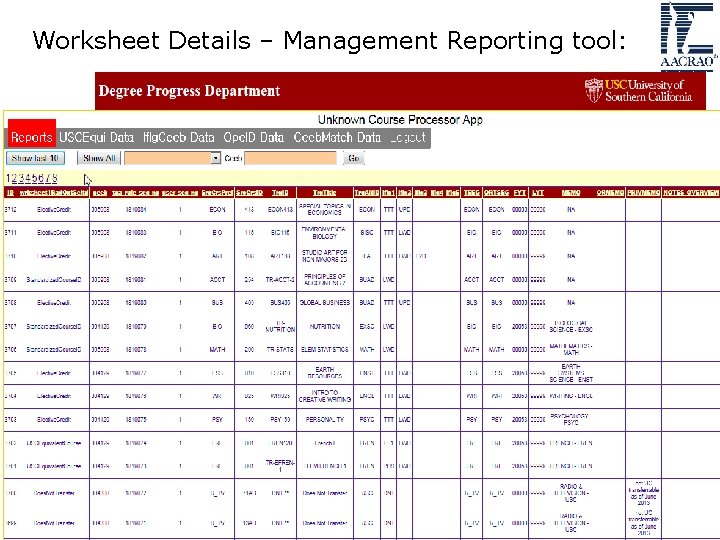Select the ENVIRONMENTAL BIOLOGY title cell

(325, 233)
